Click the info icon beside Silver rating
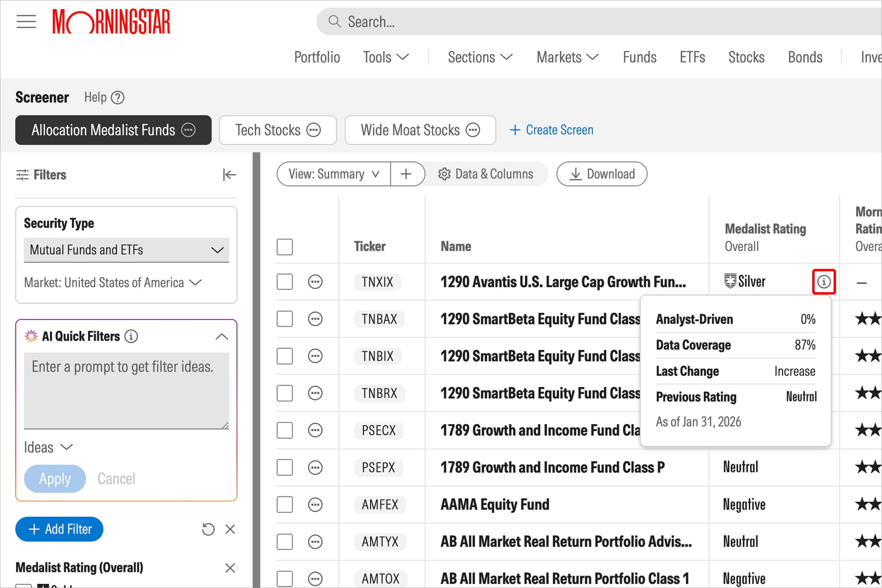882x588 pixels. click(824, 282)
